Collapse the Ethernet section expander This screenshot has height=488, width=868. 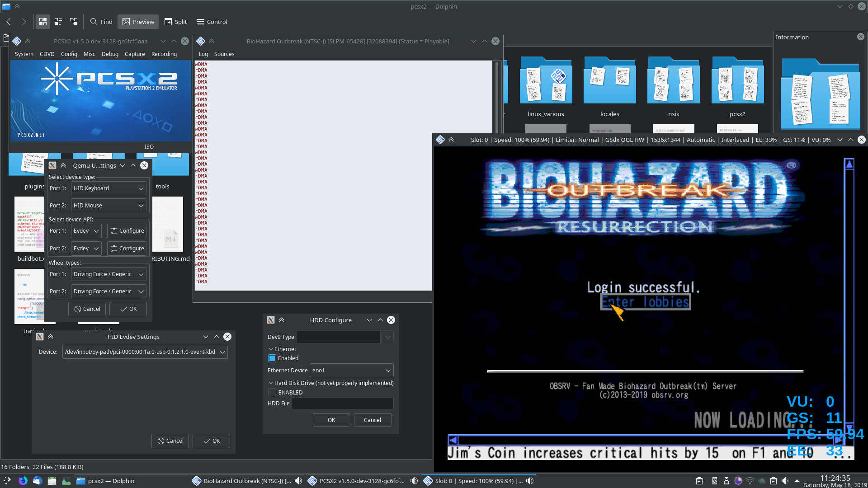tap(271, 349)
